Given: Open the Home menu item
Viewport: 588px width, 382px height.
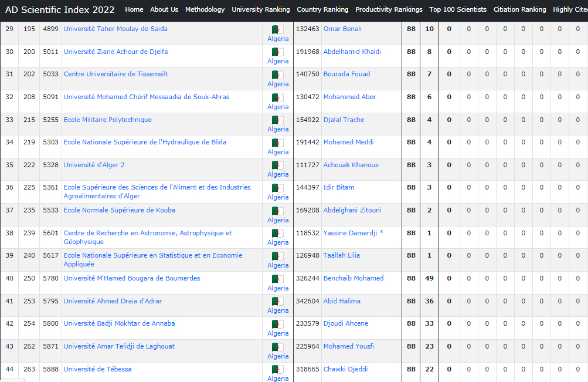Looking at the screenshot, I should pyautogui.click(x=134, y=9).
